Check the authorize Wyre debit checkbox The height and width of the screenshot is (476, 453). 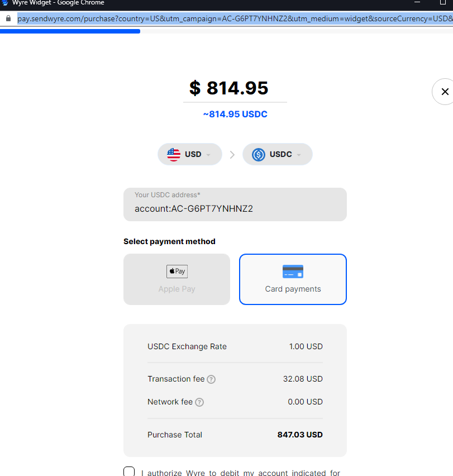(129, 472)
